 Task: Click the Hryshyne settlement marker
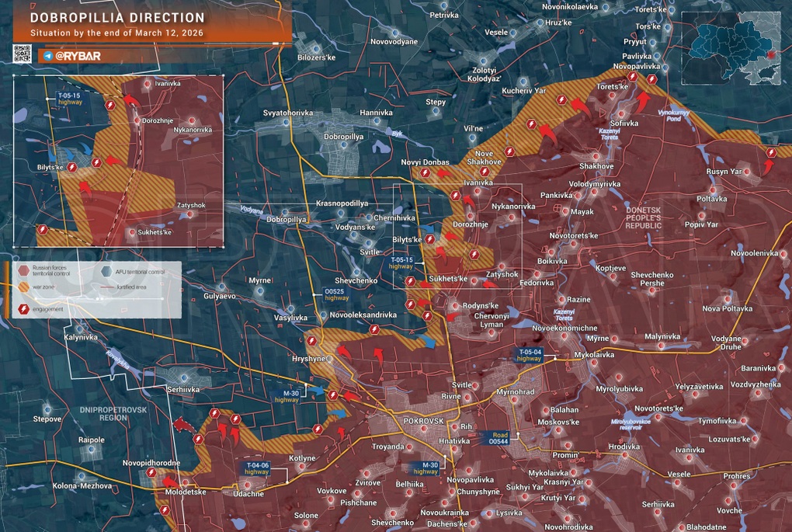tap(328, 360)
